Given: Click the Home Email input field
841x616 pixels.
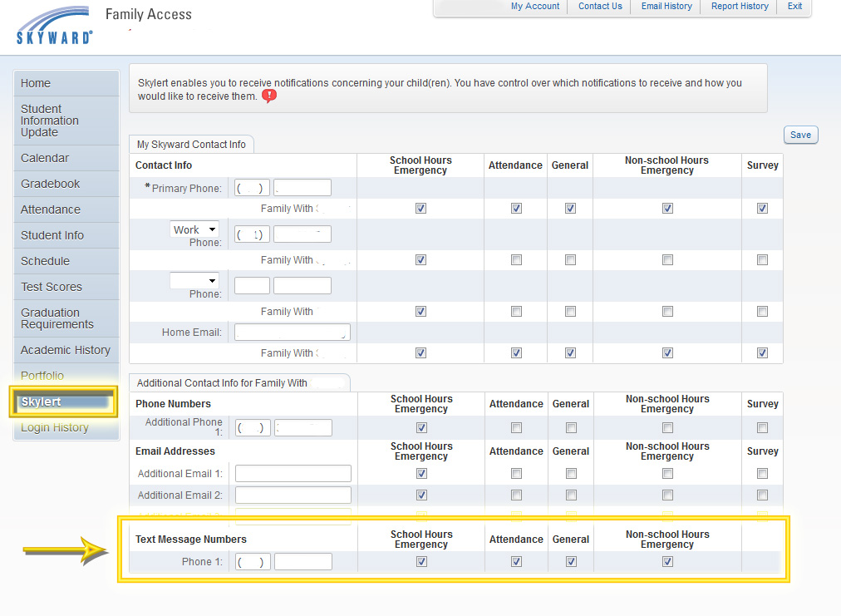Looking at the screenshot, I should click(293, 333).
